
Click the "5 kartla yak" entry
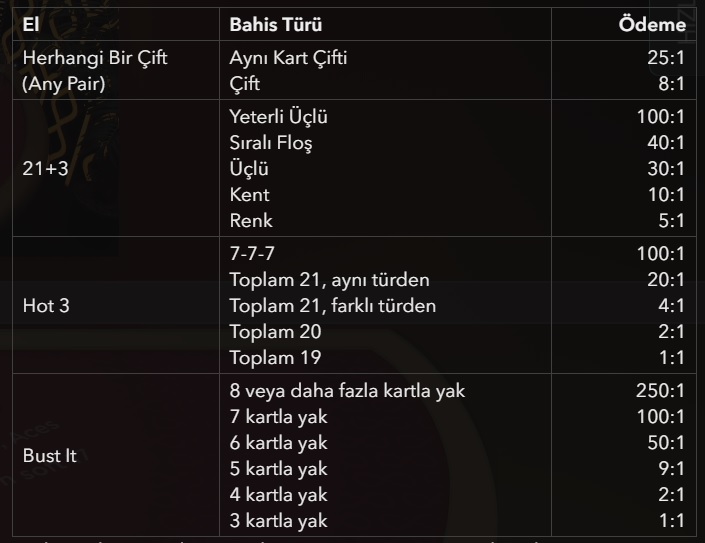coord(278,468)
